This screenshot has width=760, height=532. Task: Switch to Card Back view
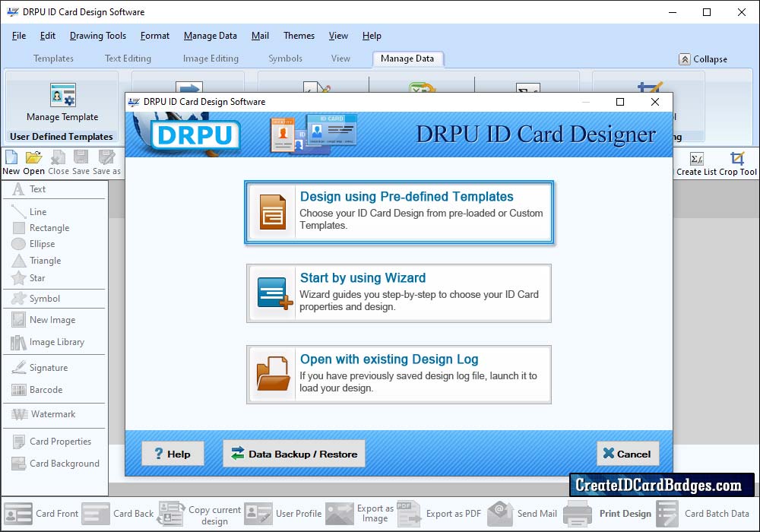(118, 514)
